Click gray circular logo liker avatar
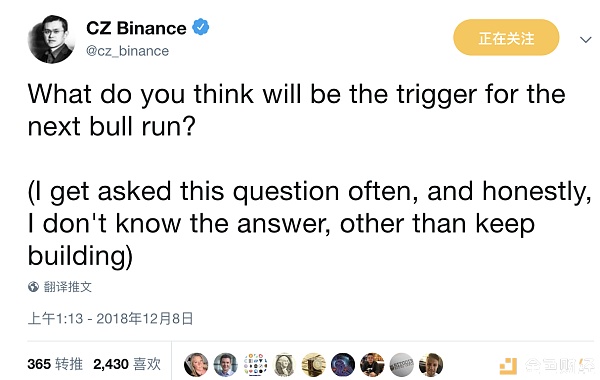 tap(402, 364)
